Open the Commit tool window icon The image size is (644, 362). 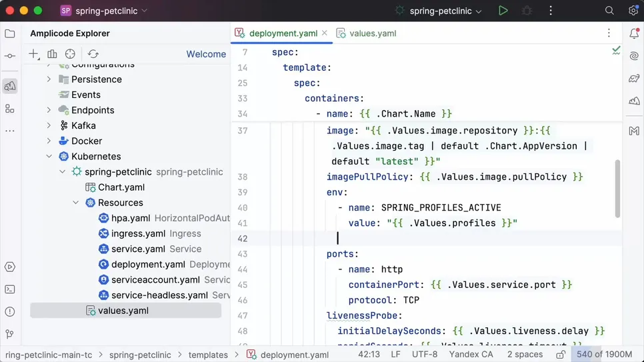tap(10, 56)
